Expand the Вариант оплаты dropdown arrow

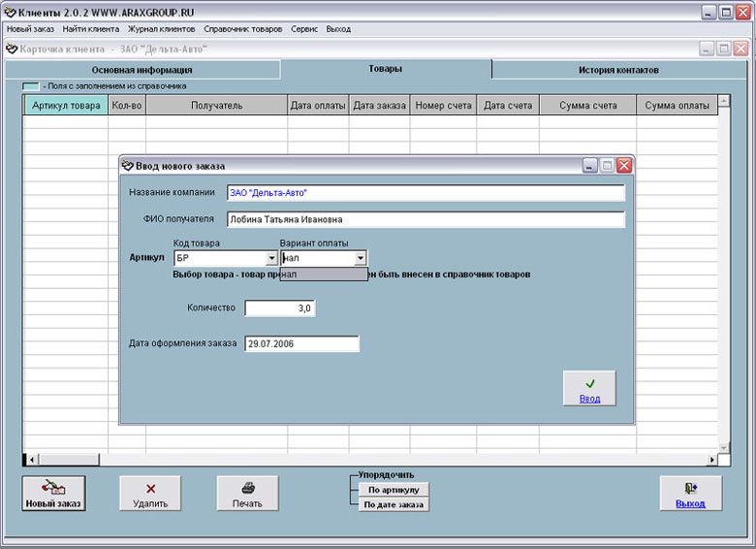[x=361, y=258]
